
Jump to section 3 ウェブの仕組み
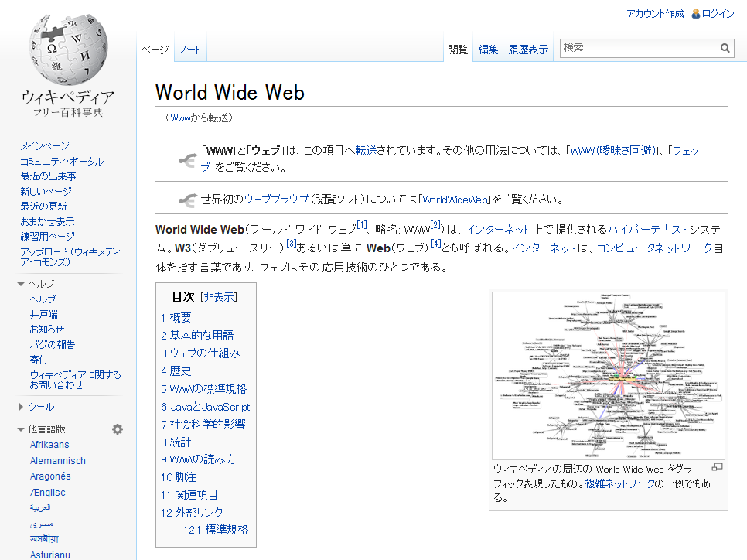click(200, 353)
